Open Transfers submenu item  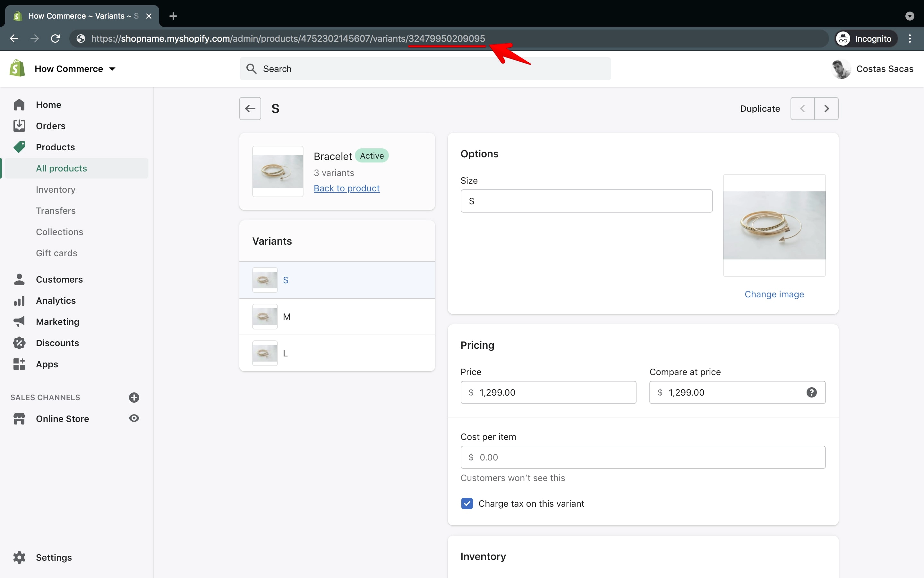click(56, 211)
